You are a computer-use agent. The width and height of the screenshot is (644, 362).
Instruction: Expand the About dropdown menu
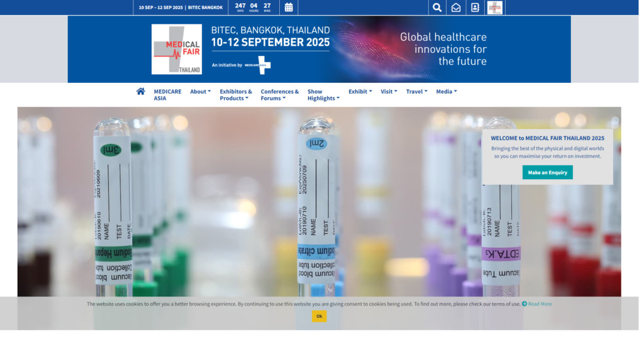pyautogui.click(x=202, y=92)
